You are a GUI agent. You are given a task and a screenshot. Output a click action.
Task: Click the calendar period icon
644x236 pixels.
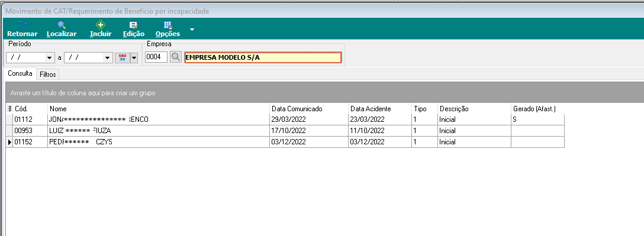point(123,58)
